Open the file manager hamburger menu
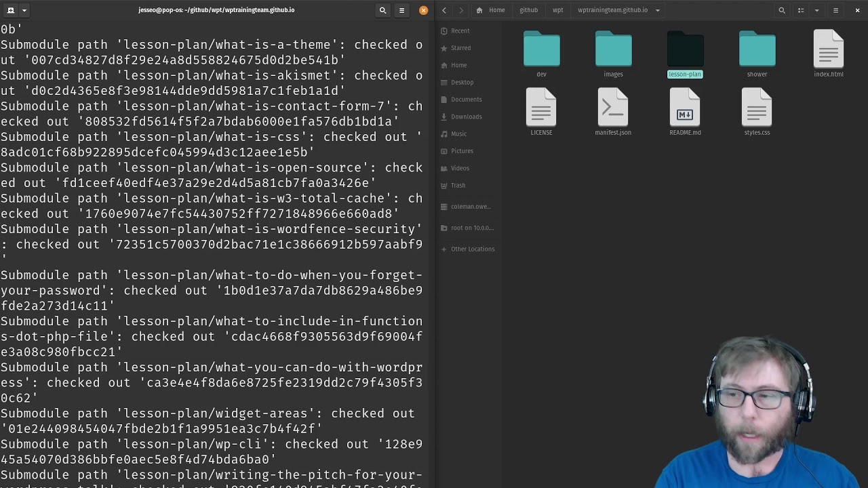Image resolution: width=868 pixels, height=488 pixels. pos(835,10)
